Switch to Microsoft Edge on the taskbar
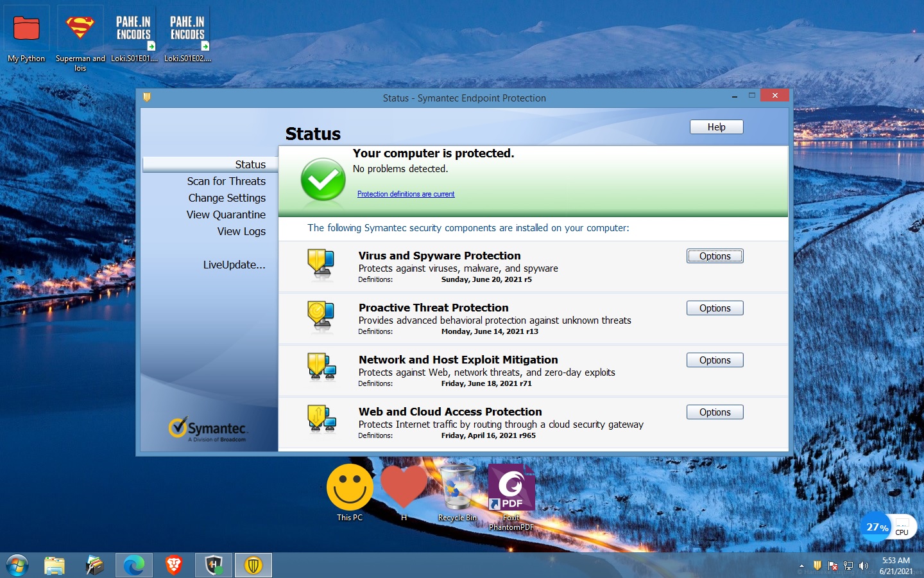Screen dimensions: 924x578 pyautogui.click(x=134, y=566)
